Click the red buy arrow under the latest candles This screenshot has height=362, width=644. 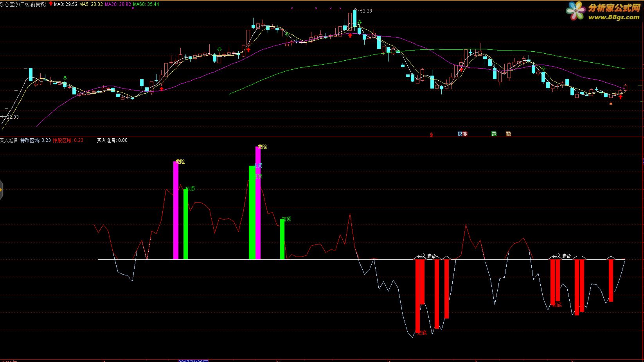pyautogui.click(x=620, y=97)
